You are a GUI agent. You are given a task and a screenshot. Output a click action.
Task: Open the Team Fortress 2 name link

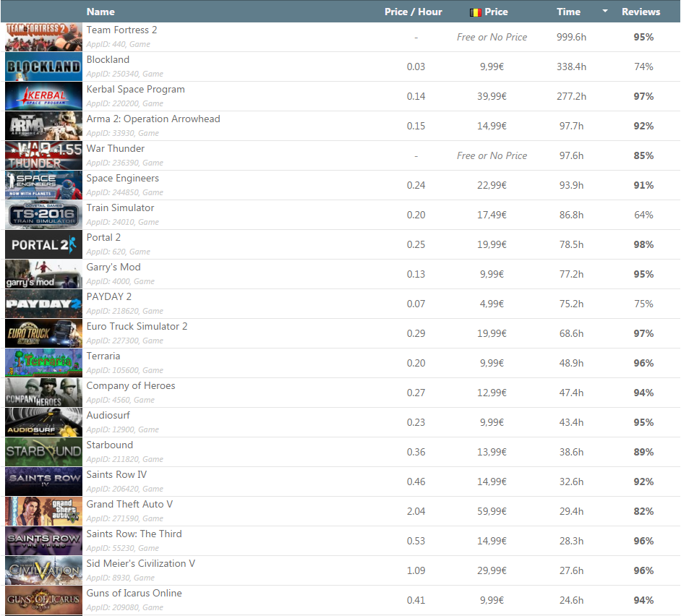pyautogui.click(x=121, y=30)
